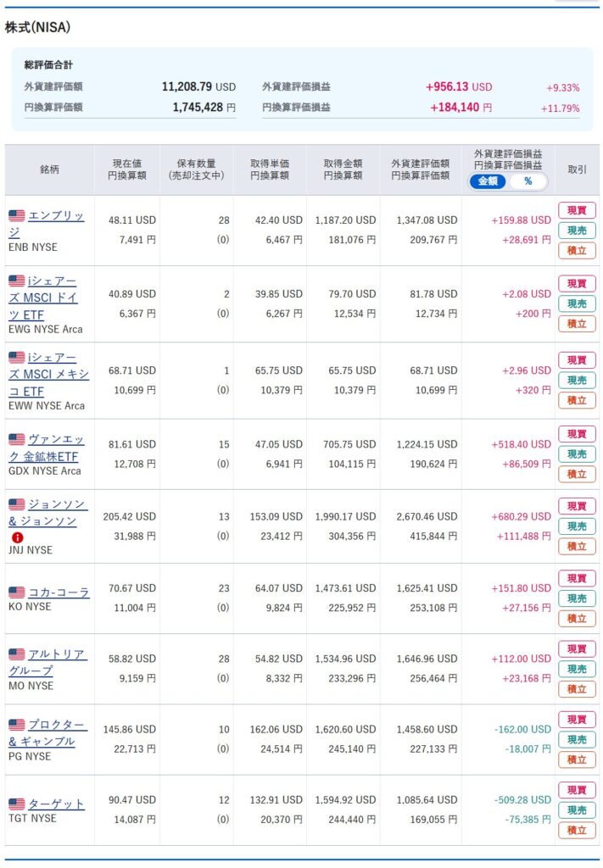Open the ターゲット stock link

coord(56,804)
